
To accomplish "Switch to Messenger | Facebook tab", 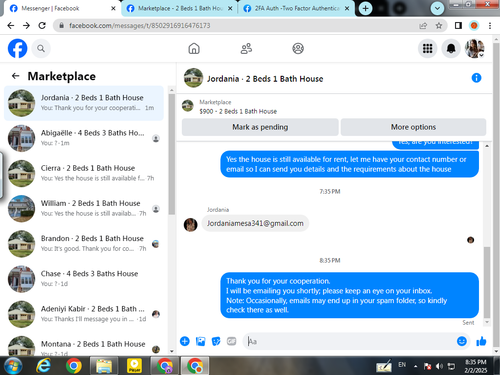I will 61,8.
